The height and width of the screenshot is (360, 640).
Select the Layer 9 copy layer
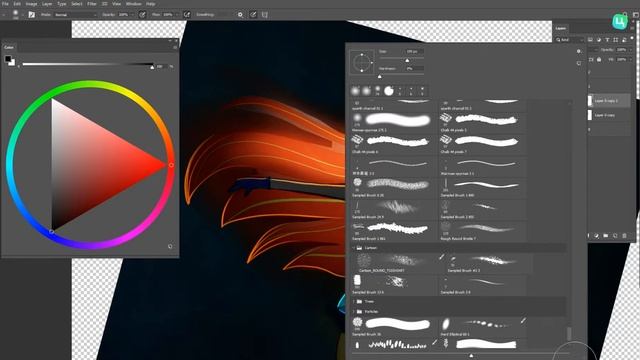click(x=609, y=115)
